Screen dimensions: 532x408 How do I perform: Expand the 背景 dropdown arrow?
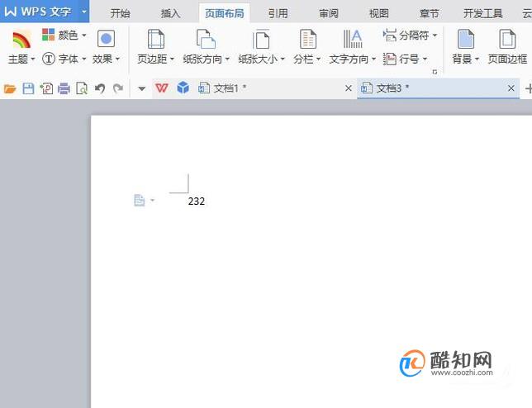477,59
